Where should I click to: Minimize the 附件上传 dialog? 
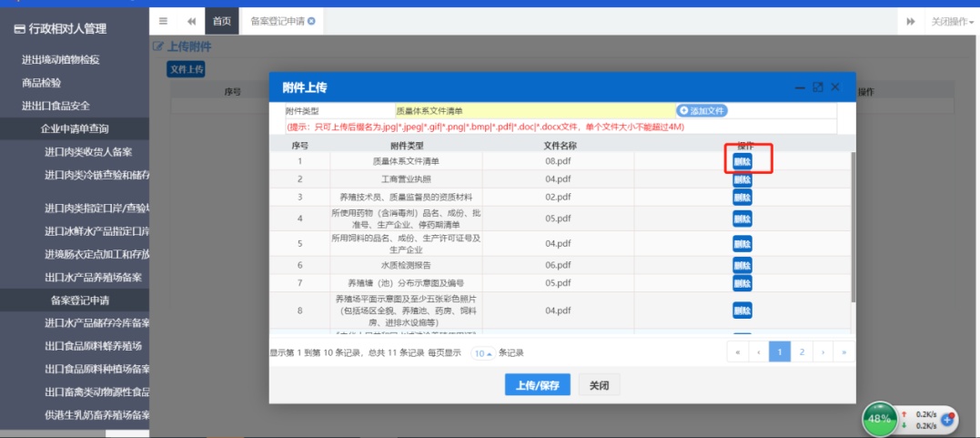click(800, 87)
